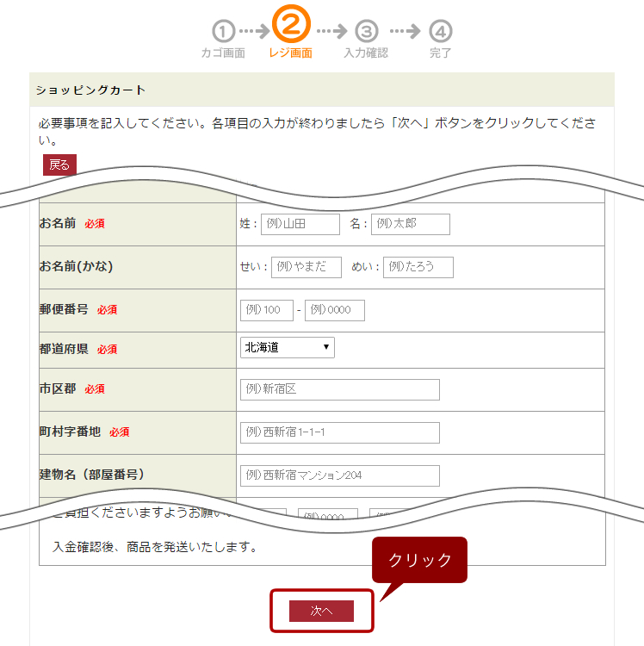
Task: Click the 建物名(部屋番号) label text
Action: click(92, 475)
